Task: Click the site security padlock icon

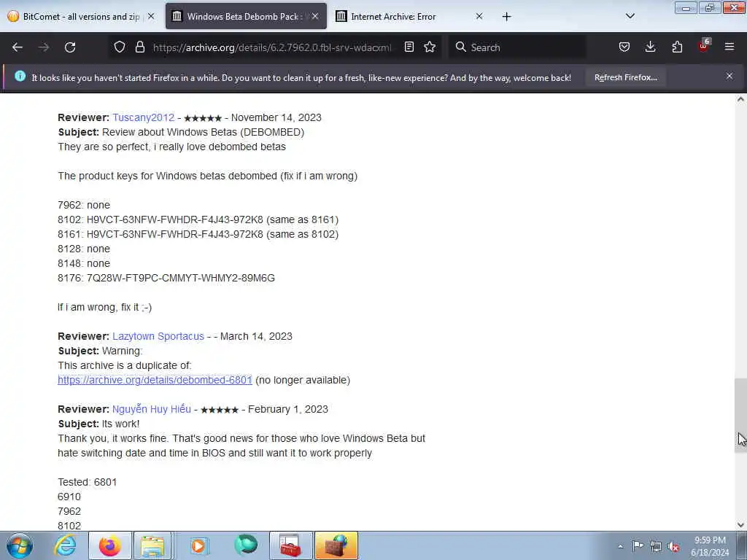Action: (139, 47)
